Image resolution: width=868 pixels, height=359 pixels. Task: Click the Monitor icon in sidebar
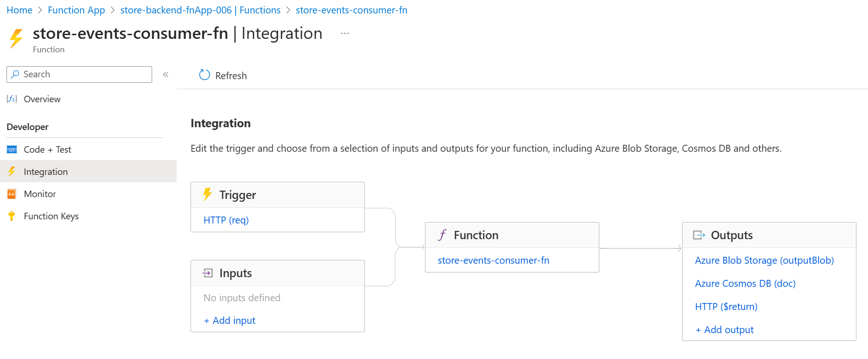click(x=12, y=194)
